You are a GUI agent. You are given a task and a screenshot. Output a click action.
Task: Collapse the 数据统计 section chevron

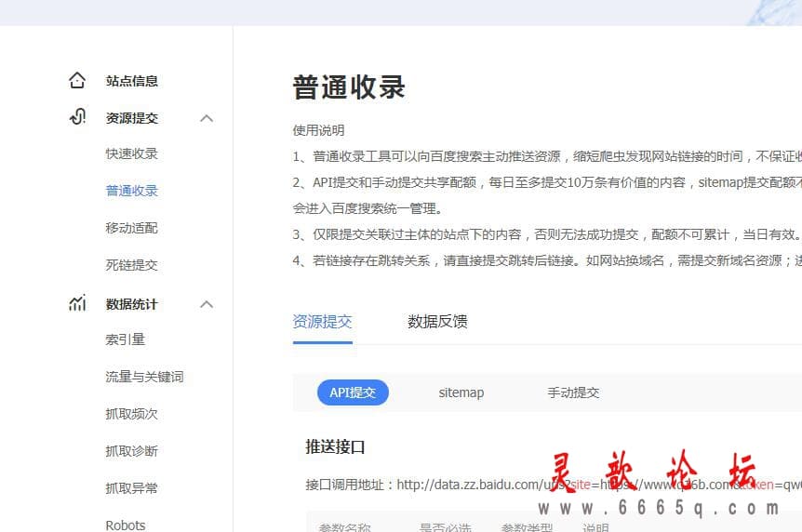(x=207, y=304)
